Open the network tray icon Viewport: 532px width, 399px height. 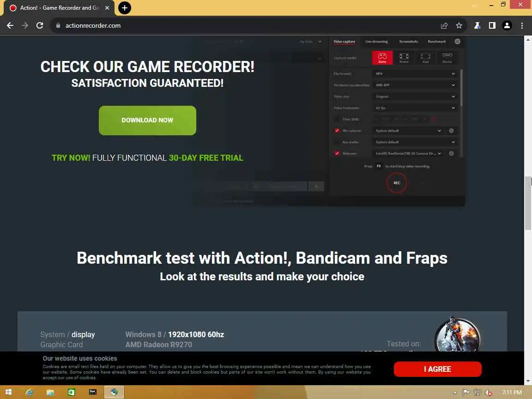coord(478,393)
